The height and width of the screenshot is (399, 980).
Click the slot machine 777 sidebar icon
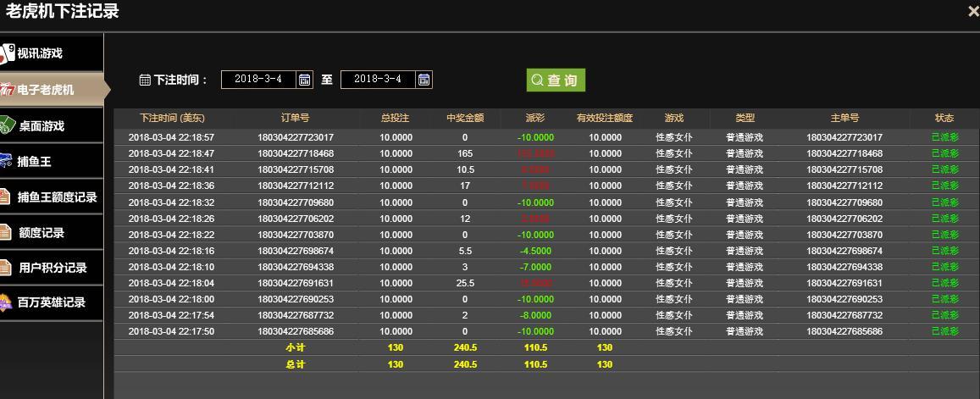pyautogui.click(x=7, y=90)
